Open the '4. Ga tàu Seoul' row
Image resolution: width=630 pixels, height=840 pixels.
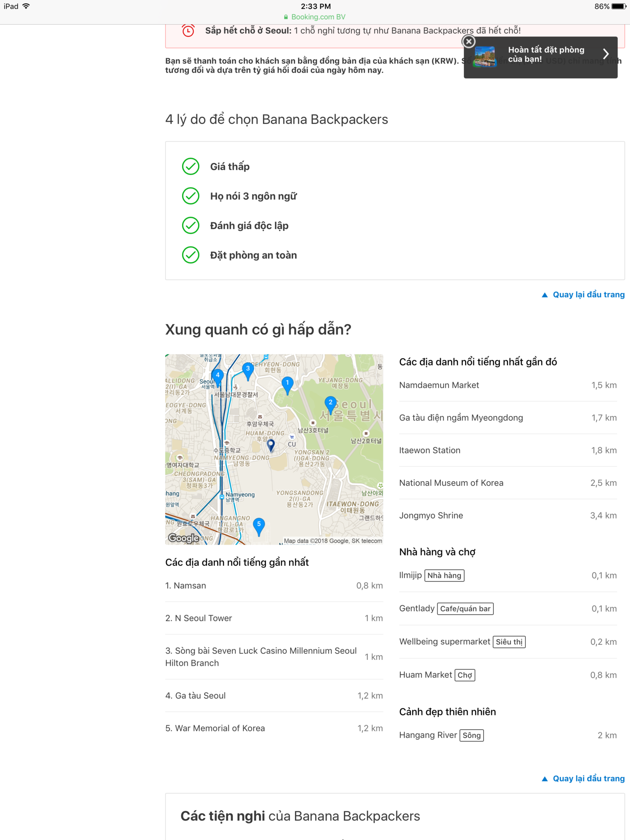pos(274,696)
